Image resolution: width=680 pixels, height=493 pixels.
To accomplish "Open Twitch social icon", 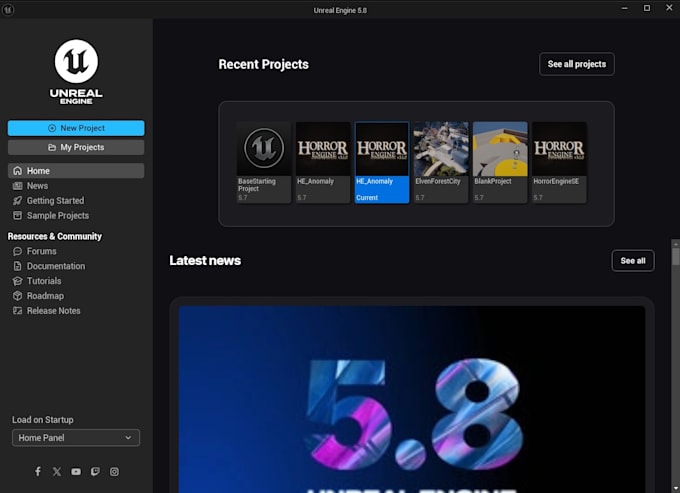I will coord(95,471).
